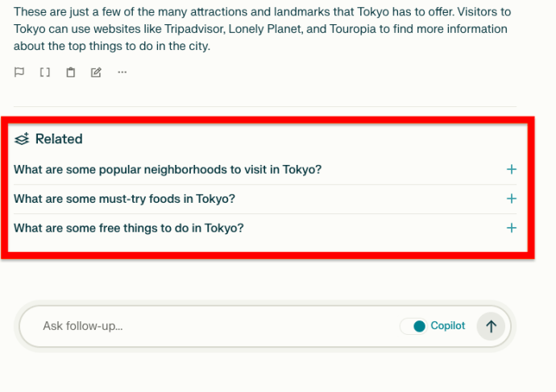This screenshot has width=556, height=392.
Task: Click the Related stacked-layers icon
Action: pyautogui.click(x=22, y=139)
